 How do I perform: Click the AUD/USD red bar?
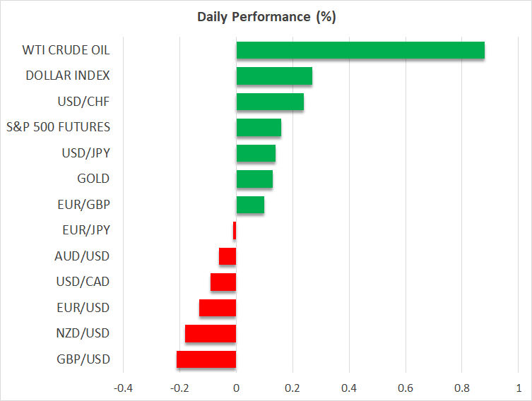[227, 256]
